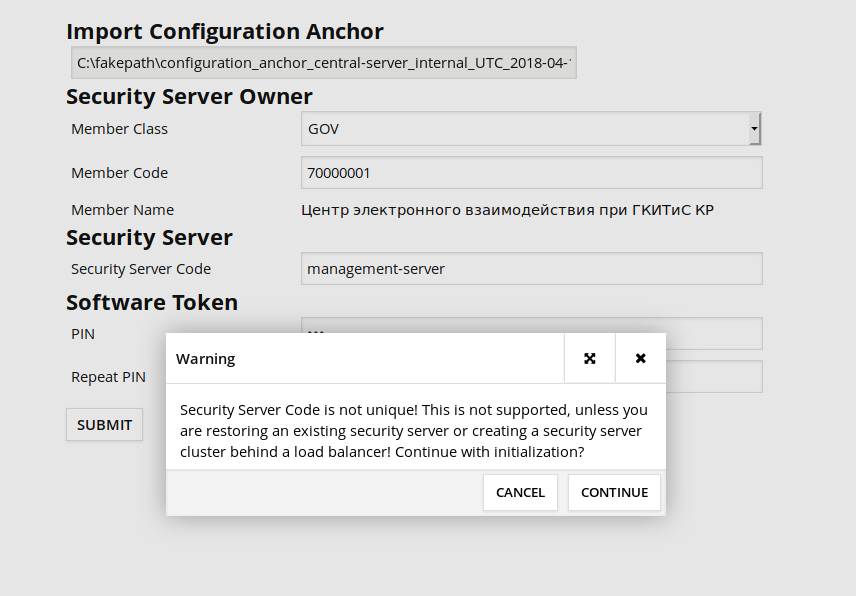Click the Security Server Owner heading
This screenshot has height=596, width=856.
point(189,97)
